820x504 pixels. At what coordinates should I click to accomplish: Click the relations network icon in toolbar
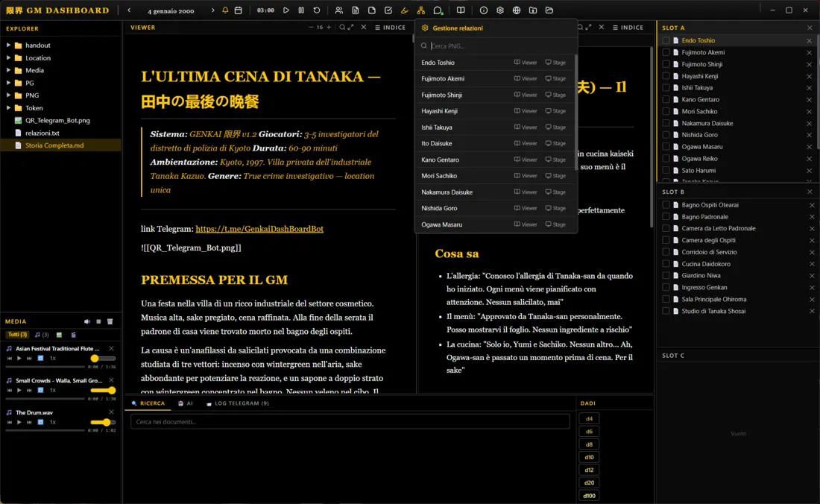pyautogui.click(x=421, y=10)
